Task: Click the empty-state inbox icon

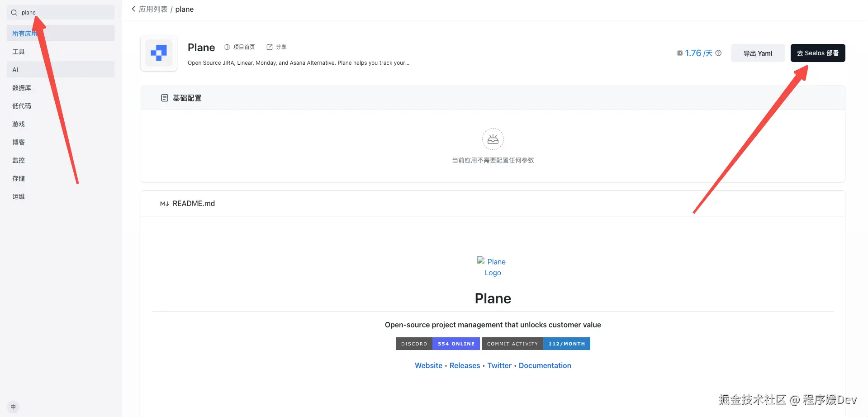Action: pyautogui.click(x=493, y=139)
